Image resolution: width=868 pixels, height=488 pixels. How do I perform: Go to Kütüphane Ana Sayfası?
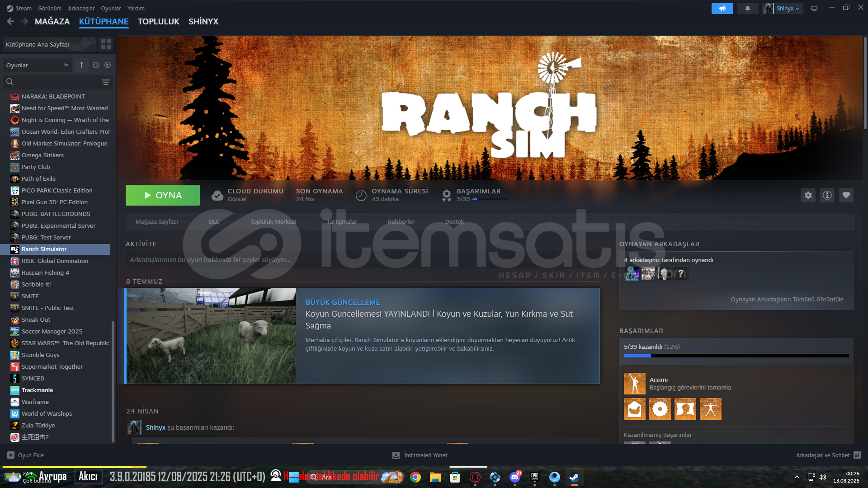click(50, 44)
